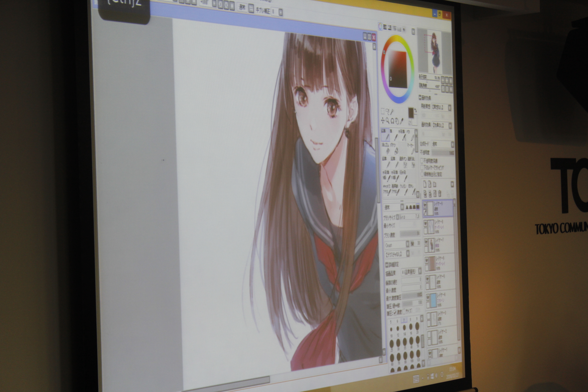588x392 pixels.
Task: Show the hidden レイヤー3
Action: (x=429, y=316)
